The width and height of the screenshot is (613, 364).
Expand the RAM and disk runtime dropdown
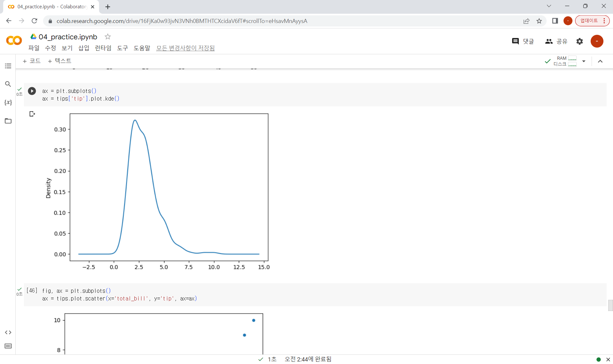(x=584, y=61)
